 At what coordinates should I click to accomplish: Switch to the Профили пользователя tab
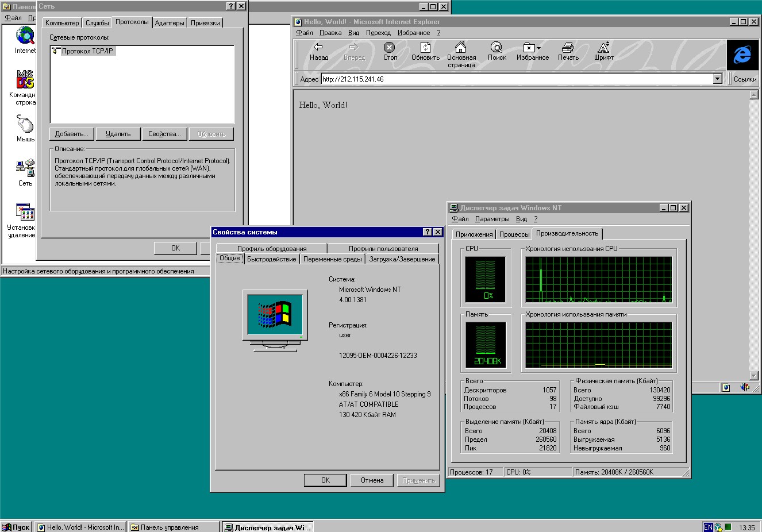click(383, 249)
